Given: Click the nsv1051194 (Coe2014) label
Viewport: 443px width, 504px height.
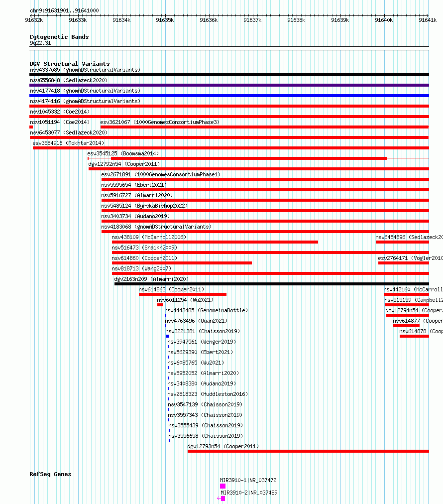Looking at the screenshot, I should click(60, 122).
